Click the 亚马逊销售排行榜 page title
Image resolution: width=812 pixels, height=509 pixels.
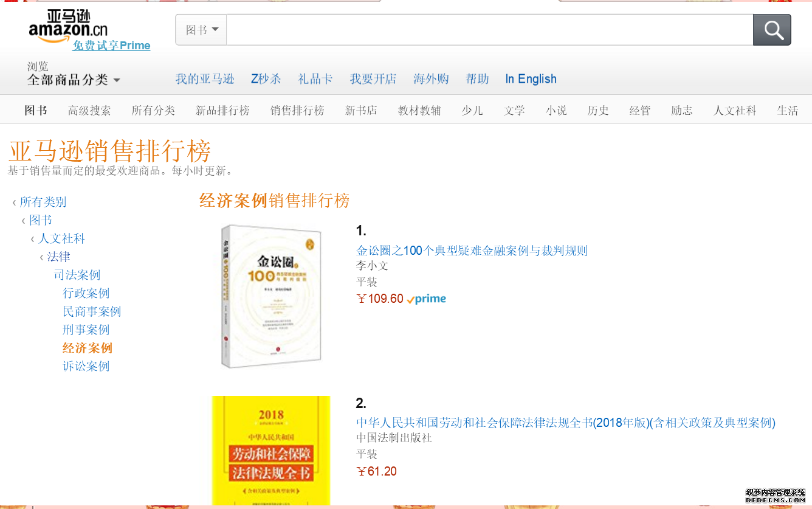click(110, 151)
